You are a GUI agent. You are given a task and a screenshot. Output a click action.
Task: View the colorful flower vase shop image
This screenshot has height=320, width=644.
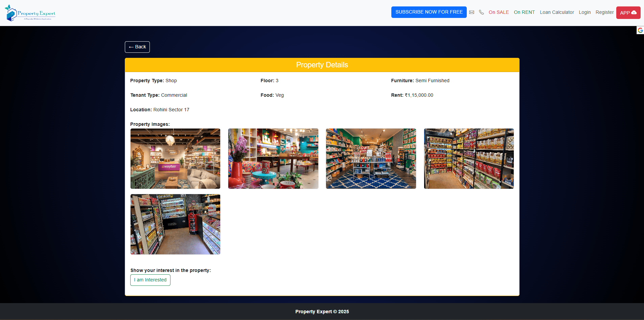tap(273, 159)
